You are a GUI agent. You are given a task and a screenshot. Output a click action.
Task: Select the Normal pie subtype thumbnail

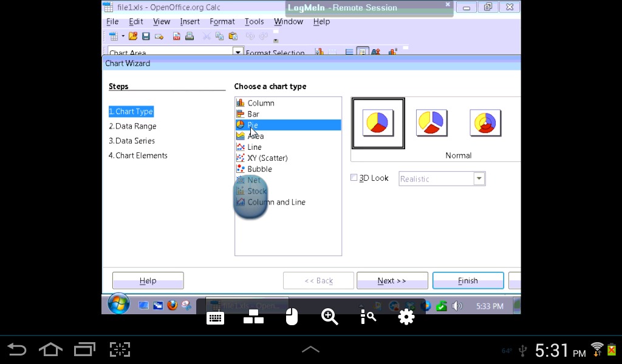point(378,123)
